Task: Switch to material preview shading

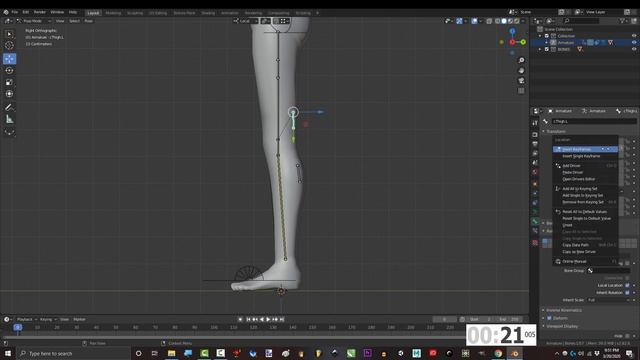Action: 511,21
